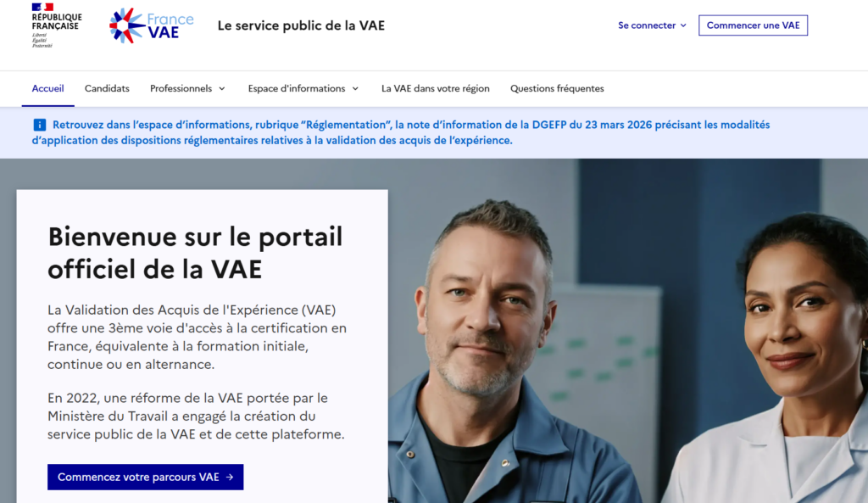Open Questions fréquentes page

pyautogui.click(x=557, y=88)
